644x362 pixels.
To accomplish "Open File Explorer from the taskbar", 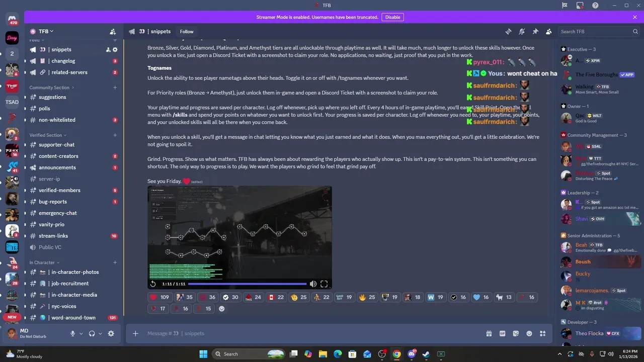I will (x=323, y=354).
